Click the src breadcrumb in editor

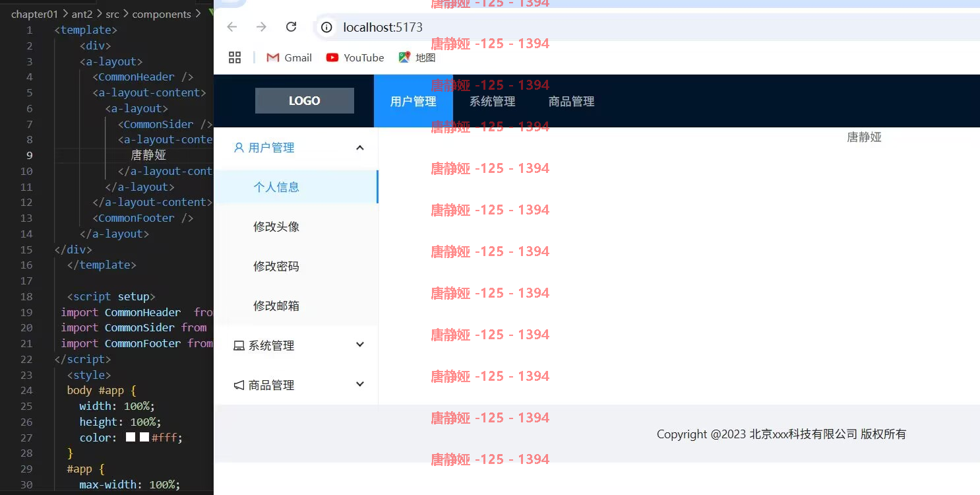[112, 14]
